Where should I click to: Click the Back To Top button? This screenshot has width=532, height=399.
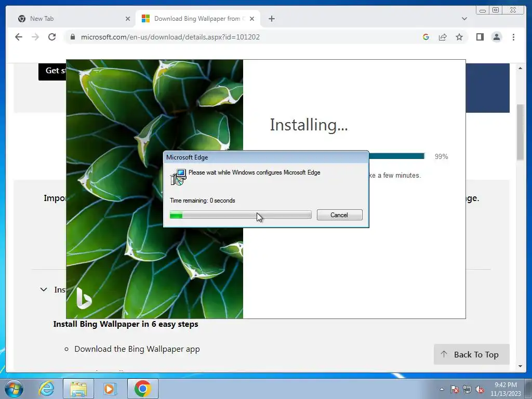point(471,354)
